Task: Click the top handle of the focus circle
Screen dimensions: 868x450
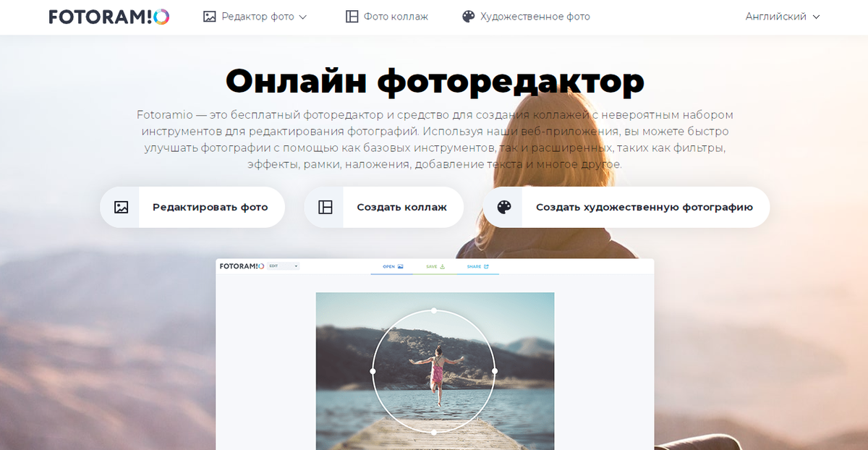Action: pos(433,310)
